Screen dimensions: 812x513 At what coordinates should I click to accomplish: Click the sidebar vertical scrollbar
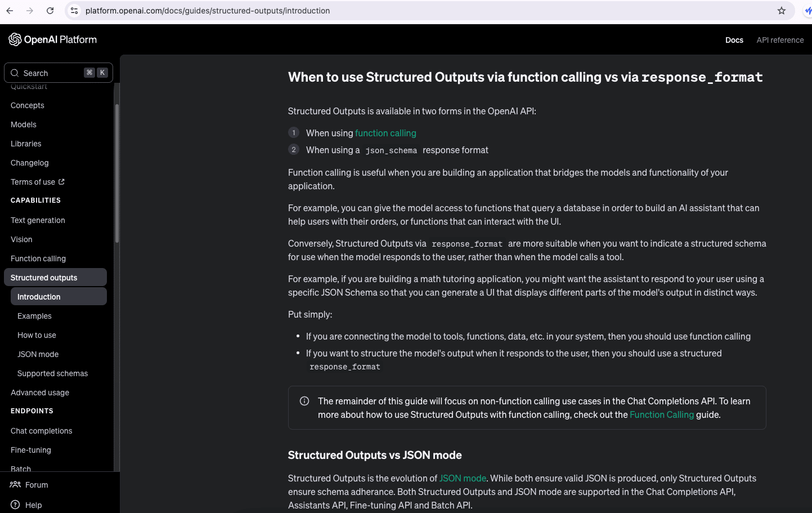tap(117, 173)
